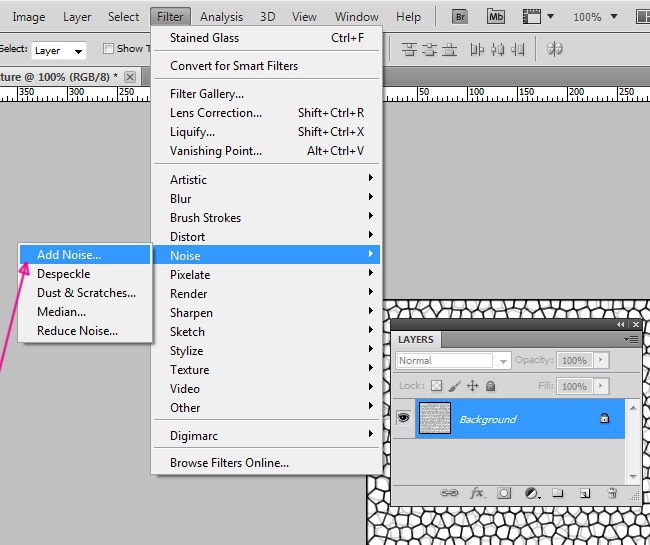Launch Adobe Bridge from the Br icon

[460, 16]
